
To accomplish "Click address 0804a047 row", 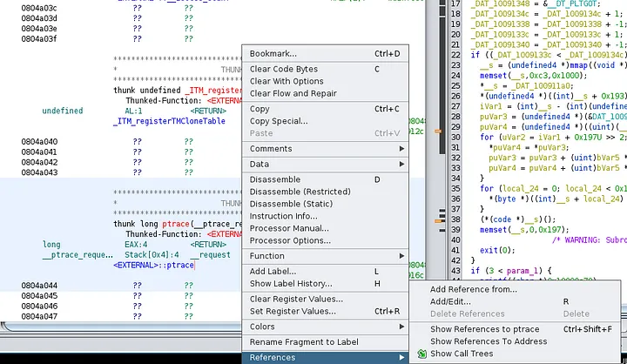I will click(x=39, y=316).
